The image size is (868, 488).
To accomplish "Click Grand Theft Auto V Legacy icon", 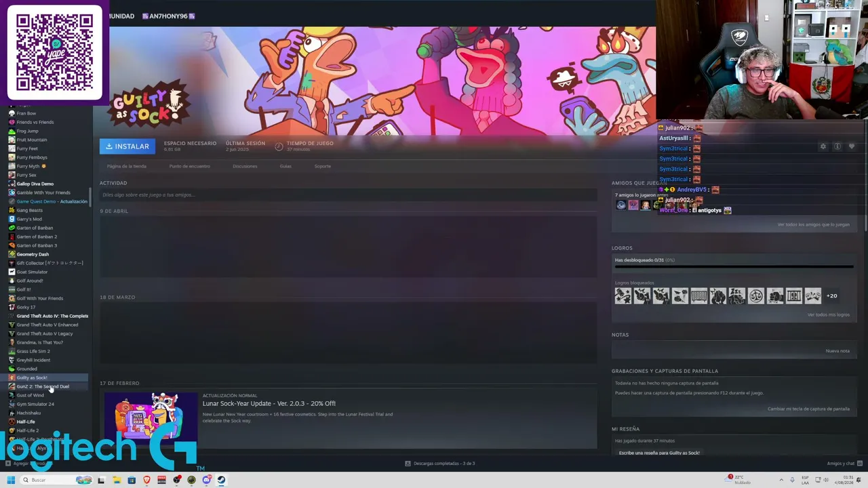I will (12, 333).
